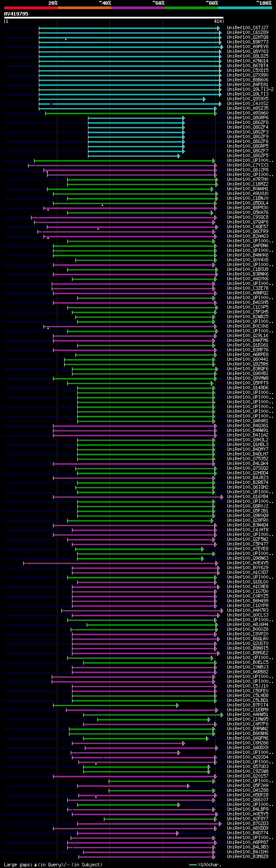Open hit UniRef100_A9PEV8
276x868 pixels.
click(x=248, y=47)
